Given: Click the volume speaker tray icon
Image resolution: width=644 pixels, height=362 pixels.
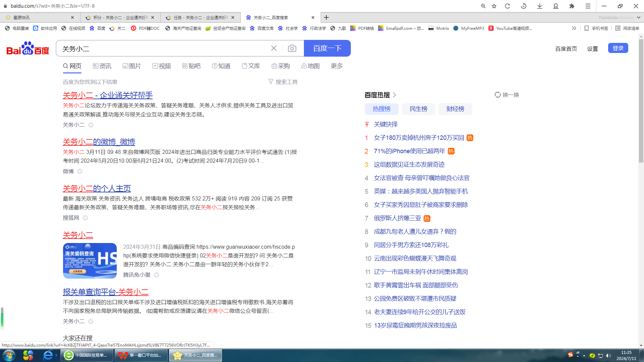Looking at the screenshot, I should pos(608,356).
